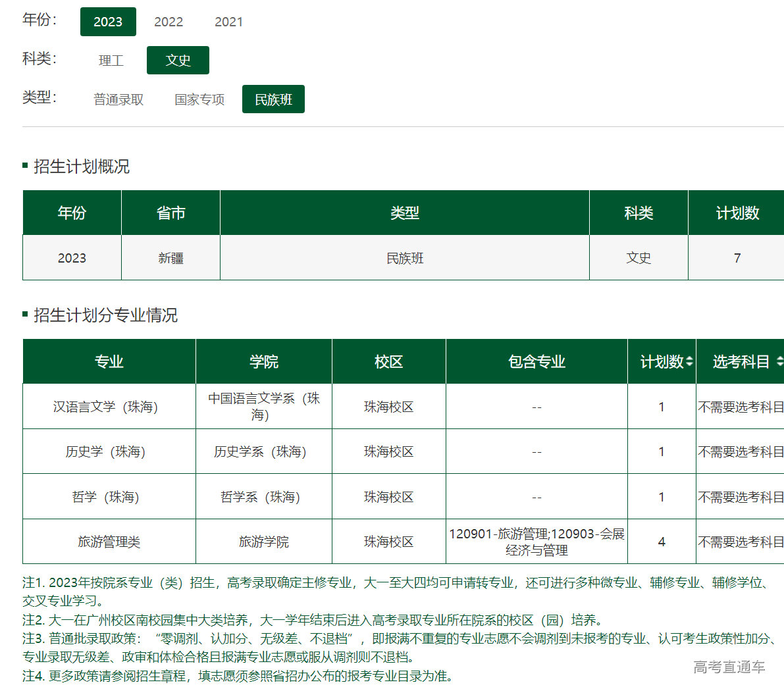Switch to the 2022 year option
784x693 pixels.
(x=169, y=22)
